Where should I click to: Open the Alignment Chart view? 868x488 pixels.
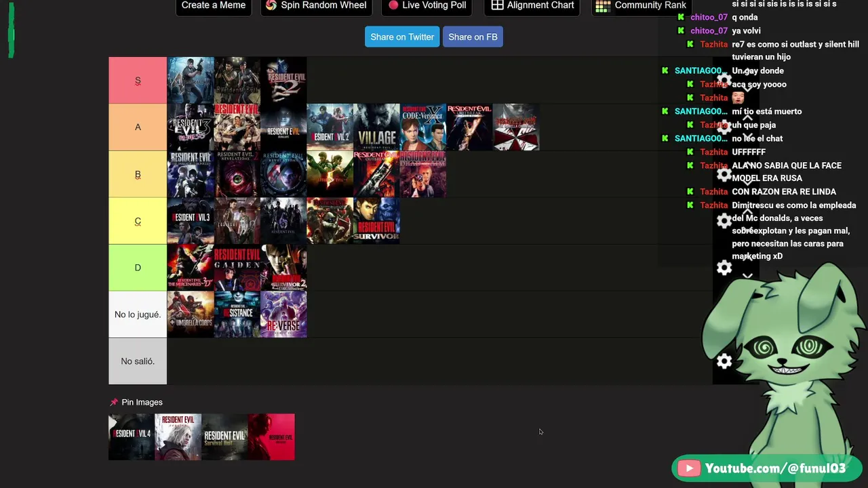pyautogui.click(x=532, y=5)
